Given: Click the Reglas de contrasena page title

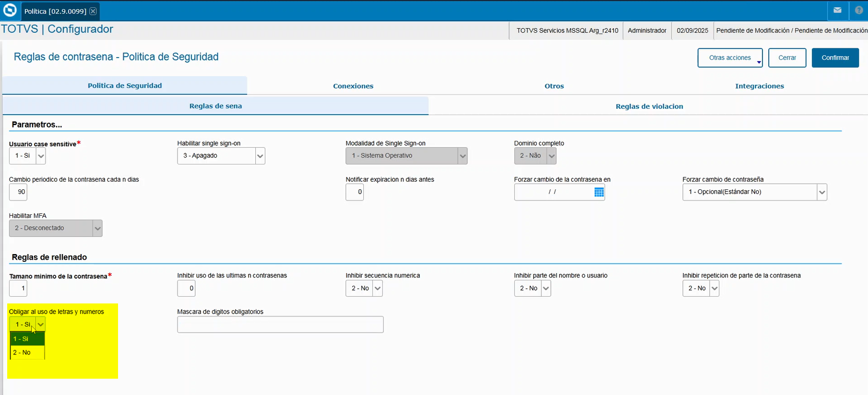Looking at the screenshot, I should pyautogui.click(x=116, y=57).
